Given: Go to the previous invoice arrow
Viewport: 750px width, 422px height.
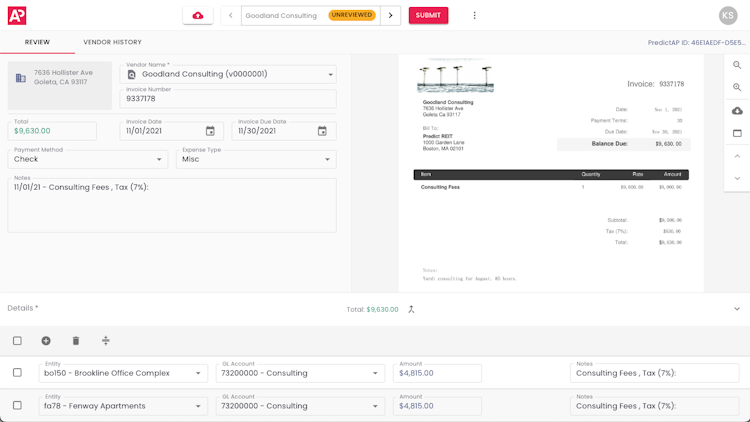Looking at the screenshot, I should click(231, 16).
